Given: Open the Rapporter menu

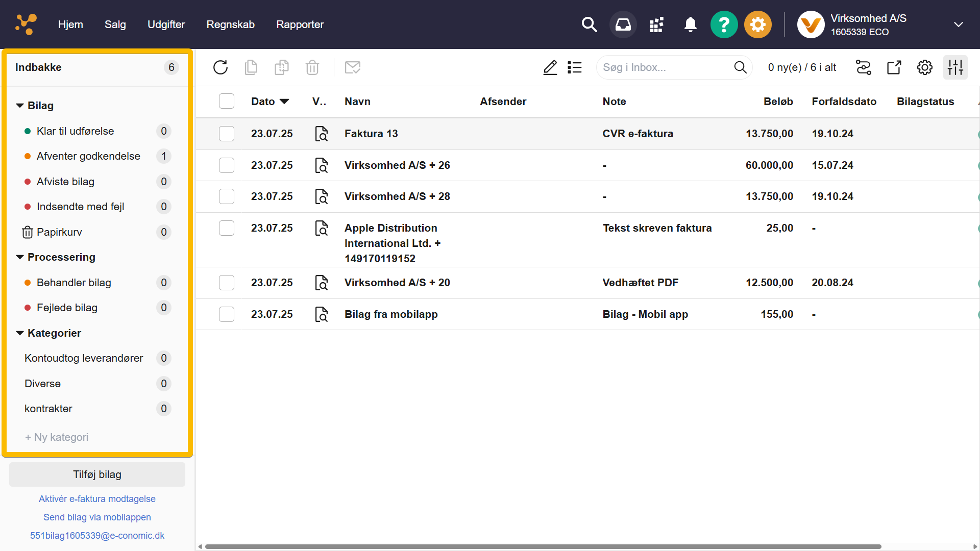Looking at the screenshot, I should pos(300,24).
